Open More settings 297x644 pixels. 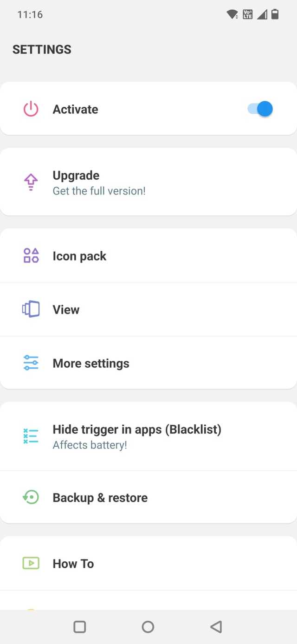pos(91,363)
